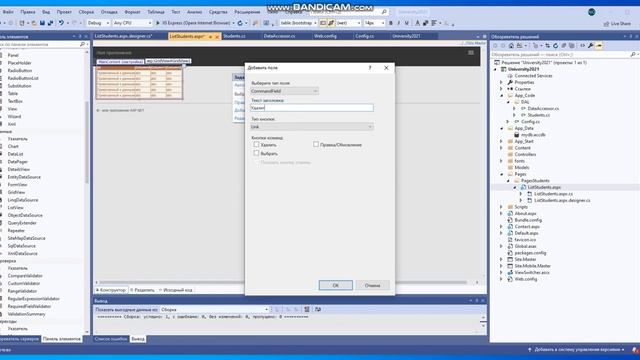Click the Save icon in toolbar
The width and height of the screenshot is (640, 360).
click(42, 23)
